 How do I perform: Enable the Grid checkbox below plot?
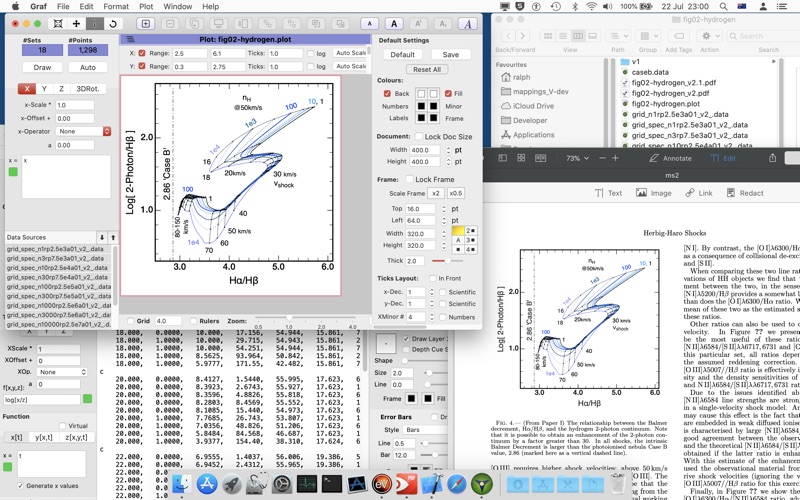[x=132, y=321]
